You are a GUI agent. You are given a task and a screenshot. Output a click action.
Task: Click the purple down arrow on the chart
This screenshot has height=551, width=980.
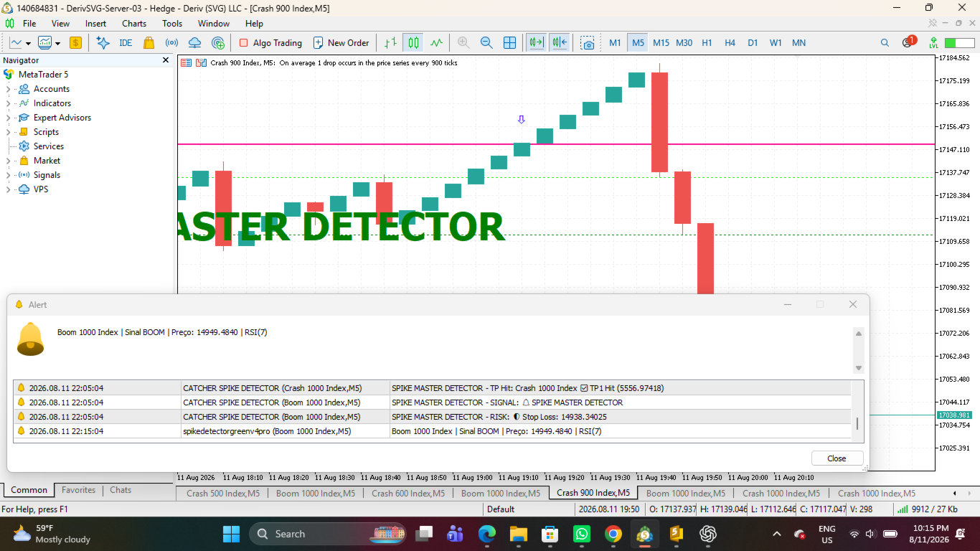tap(522, 120)
